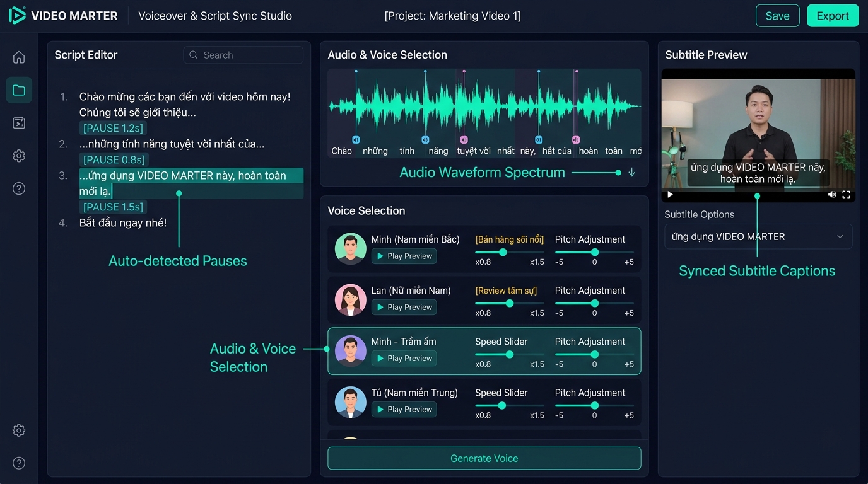The height and width of the screenshot is (484, 868).
Task: Adjust Pitch slider for Lan (Nữ miền Nam)
Action: pyautogui.click(x=594, y=303)
